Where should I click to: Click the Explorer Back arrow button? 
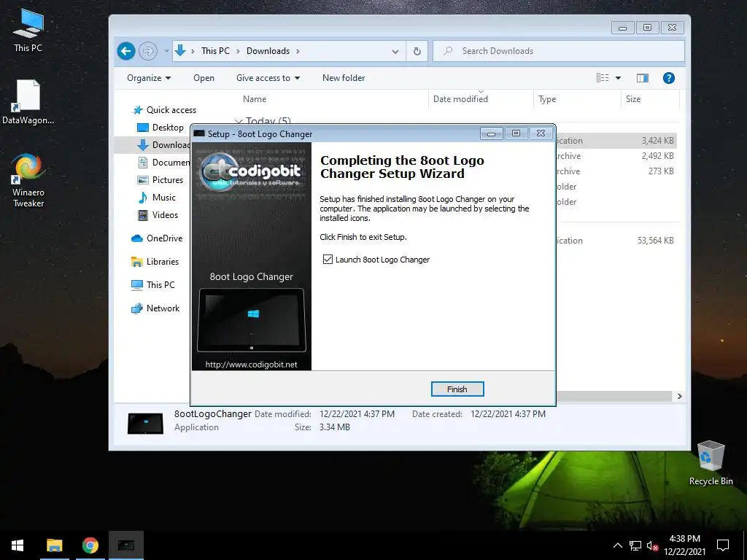126,51
